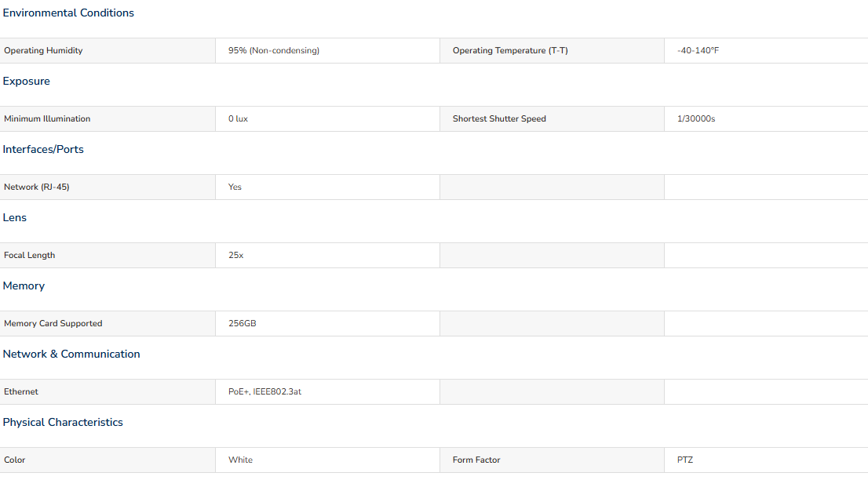Click the 95% (Non-condensing) value

pyautogui.click(x=273, y=50)
